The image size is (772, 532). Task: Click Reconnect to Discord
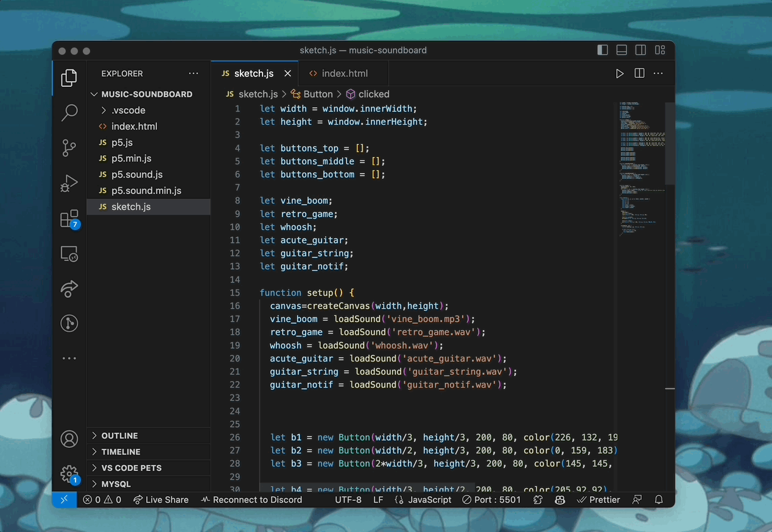(x=251, y=499)
